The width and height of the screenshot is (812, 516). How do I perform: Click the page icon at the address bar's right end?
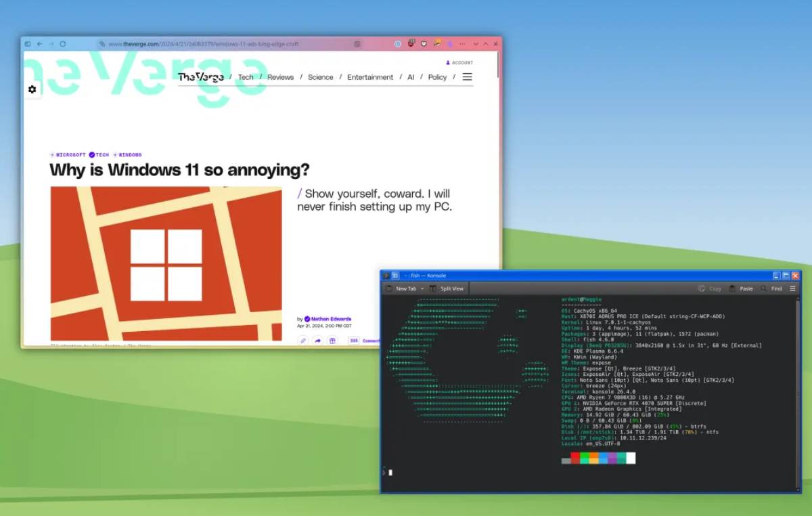click(x=357, y=44)
